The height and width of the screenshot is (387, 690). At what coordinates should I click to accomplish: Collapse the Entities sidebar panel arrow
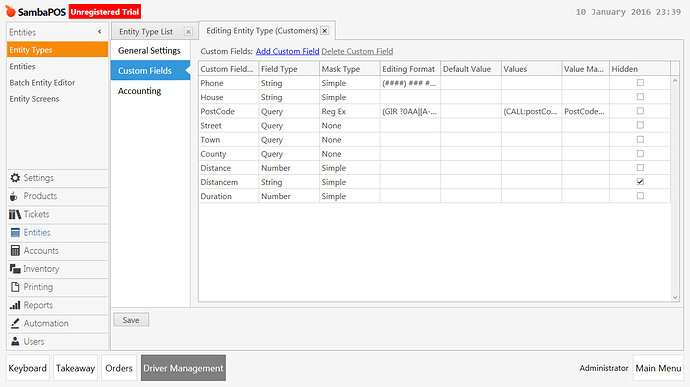click(x=99, y=32)
